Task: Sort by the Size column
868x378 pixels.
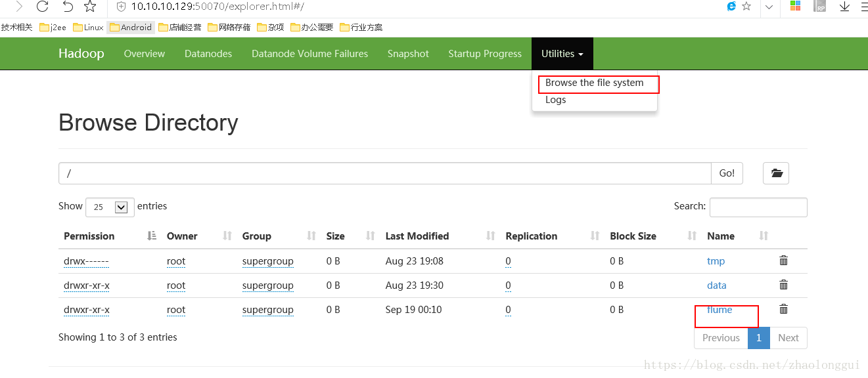Action: coord(351,236)
